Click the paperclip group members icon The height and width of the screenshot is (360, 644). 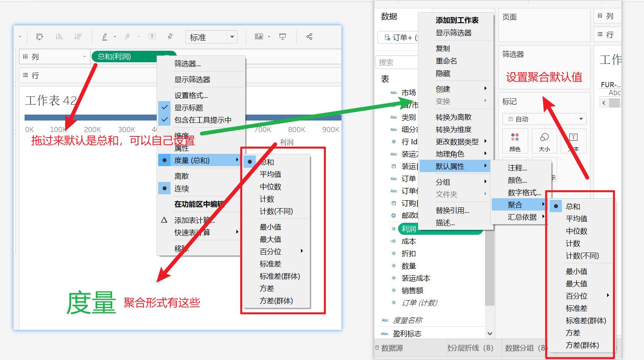[127, 36]
